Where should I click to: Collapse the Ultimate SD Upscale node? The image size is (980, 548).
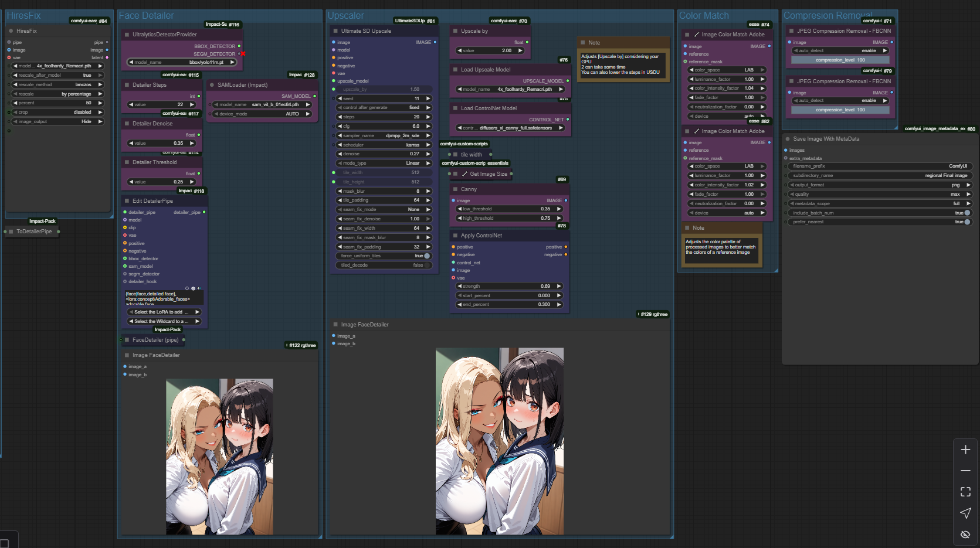click(335, 31)
